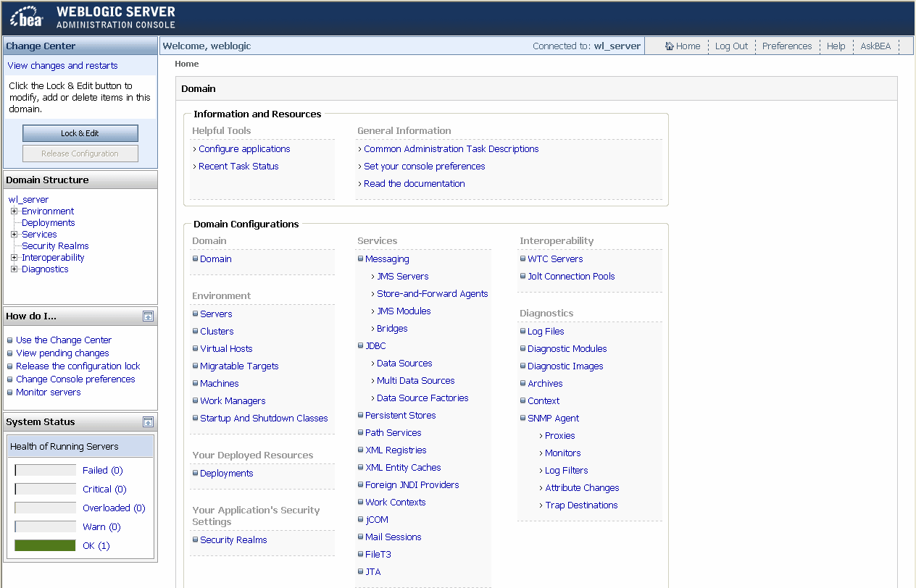
Task: Open Security Realms in Domain Structure tree
Action: pyautogui.click(x=55, y=245)
